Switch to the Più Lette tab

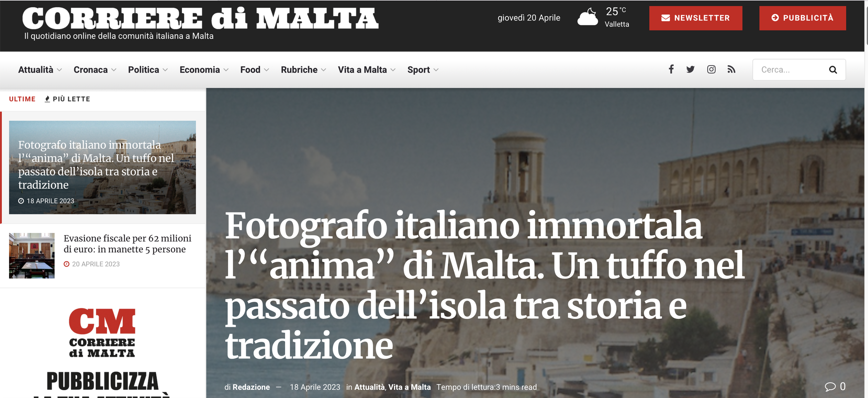67,99
